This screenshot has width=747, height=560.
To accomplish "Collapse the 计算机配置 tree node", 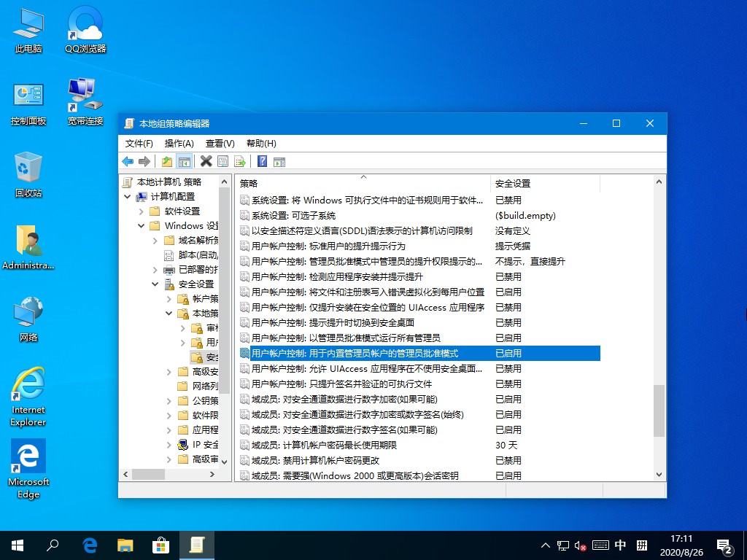I will [125, 196].
